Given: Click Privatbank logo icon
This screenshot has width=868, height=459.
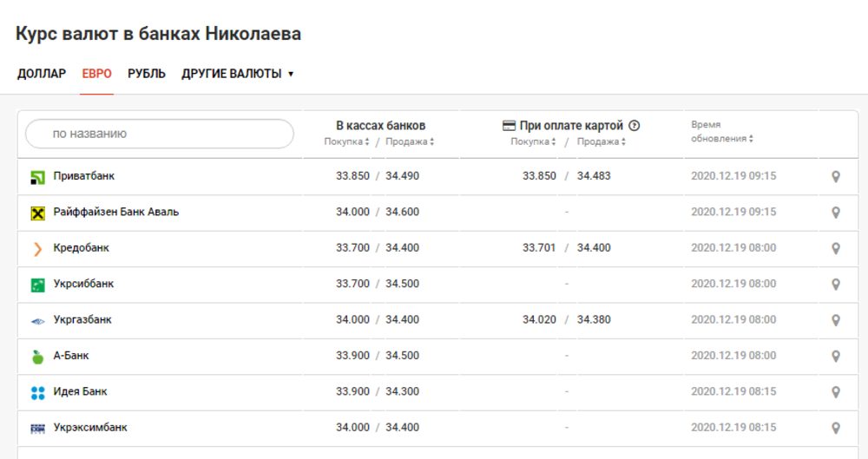Looking at the screenshot, I should tap(37, 177).
